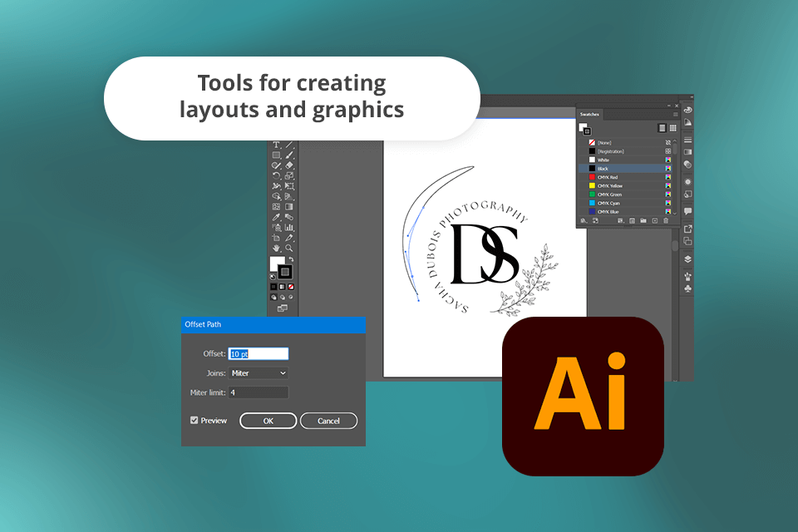Switch to Draw Normal mode
Screen dimensions: 798x532
click(x=273, y=298)
